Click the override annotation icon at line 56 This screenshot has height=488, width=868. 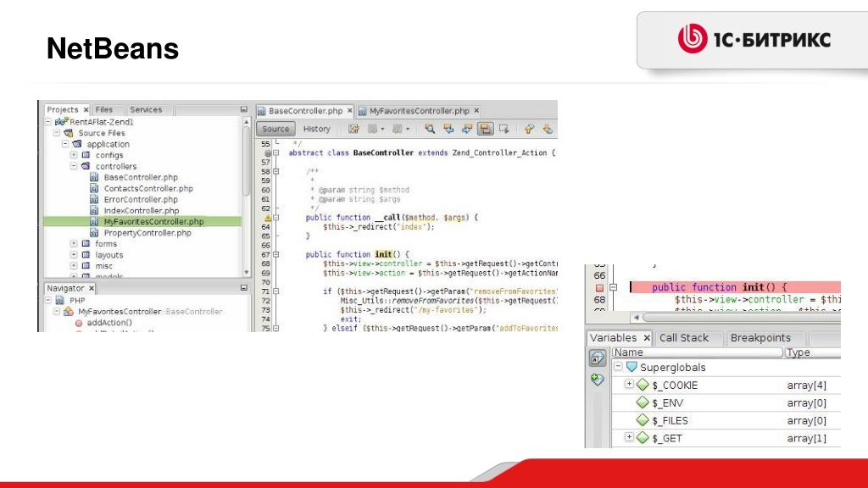[267, 153]
